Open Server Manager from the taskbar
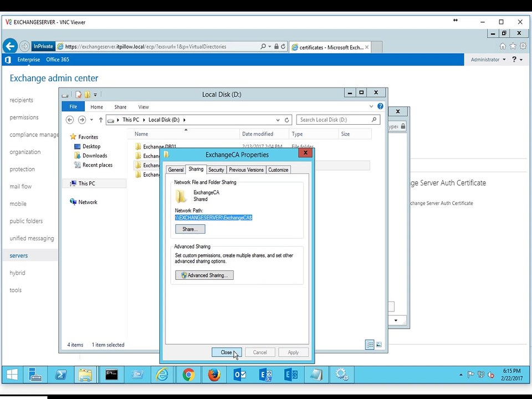This screenshot has width=532, height=399. tap(35, 375)
